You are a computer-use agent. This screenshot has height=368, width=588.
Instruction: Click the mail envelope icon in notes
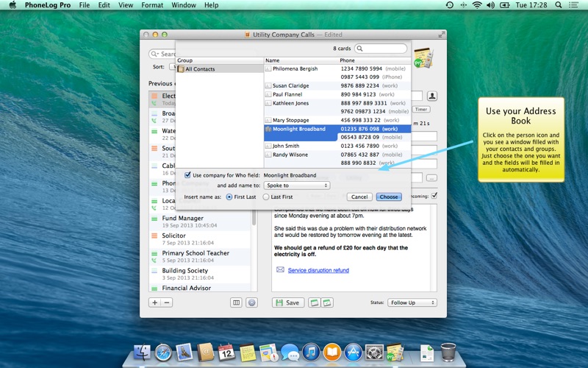(x=280, y=270)
